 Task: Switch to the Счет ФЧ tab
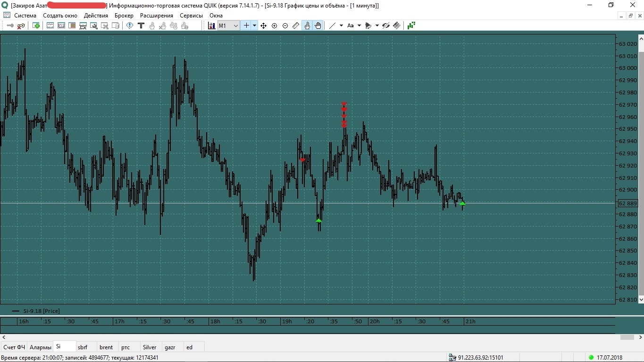[14, 347]
